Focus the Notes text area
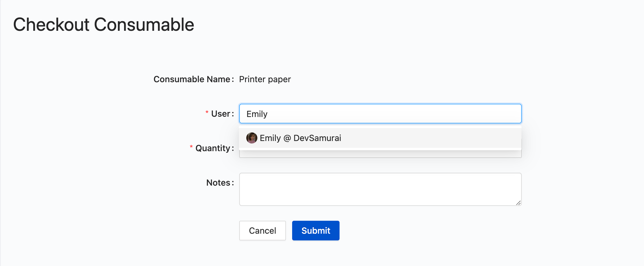The height and width of the screenshot is (266, 644). (380, 189)
